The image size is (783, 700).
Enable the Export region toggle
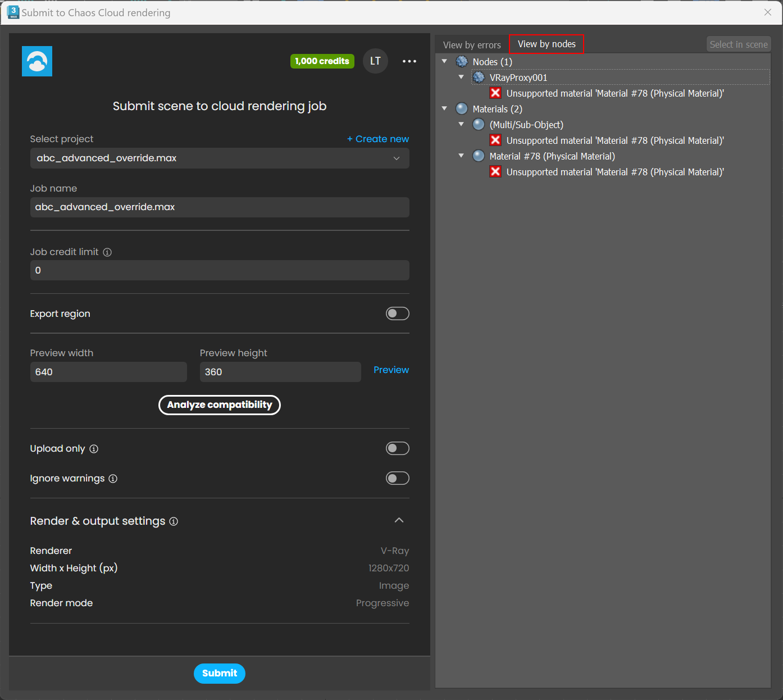(398, 313)
